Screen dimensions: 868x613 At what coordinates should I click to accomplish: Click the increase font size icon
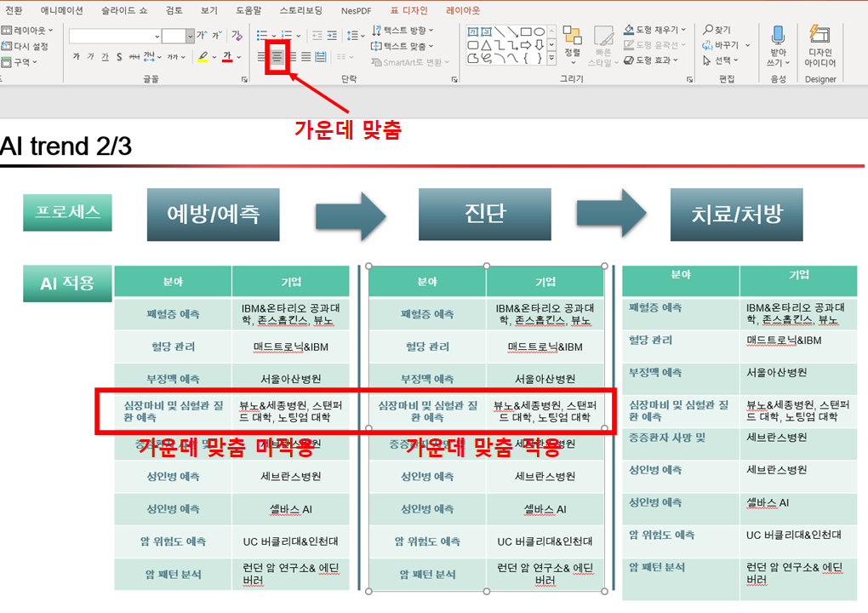pyautogui.click(x=202, y=36)
